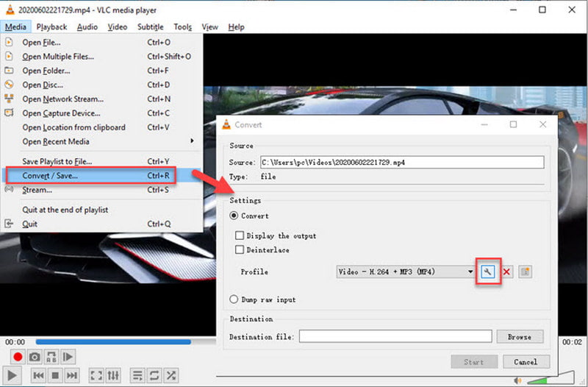The height and width of the screenshot is (387, 588).
Task: Choose Save Playlist to File
Action: click(x=101, y=161)
